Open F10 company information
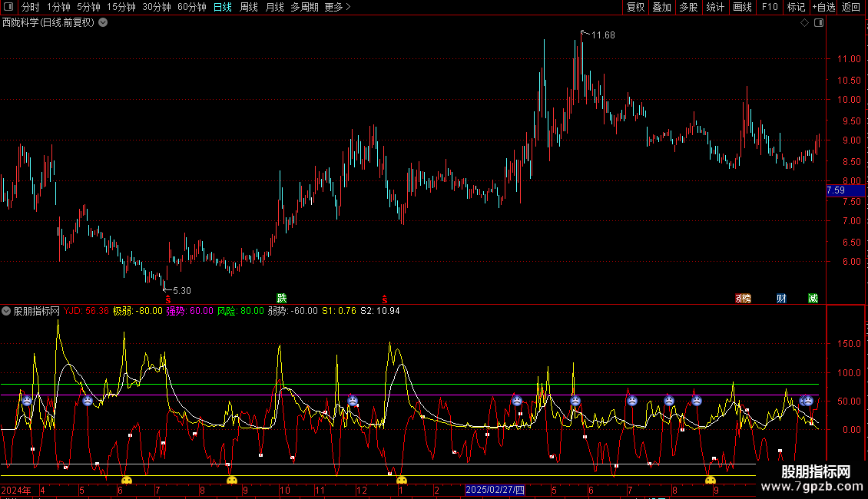This screenshot has width=868, height=499. coord(769,7)
